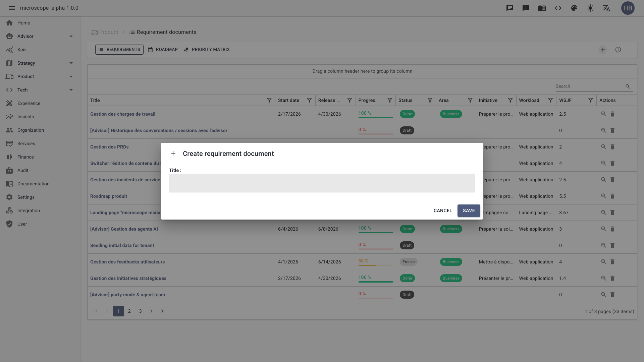Open the Experience sidebar item
644x362 pixels.
(40, 103)
